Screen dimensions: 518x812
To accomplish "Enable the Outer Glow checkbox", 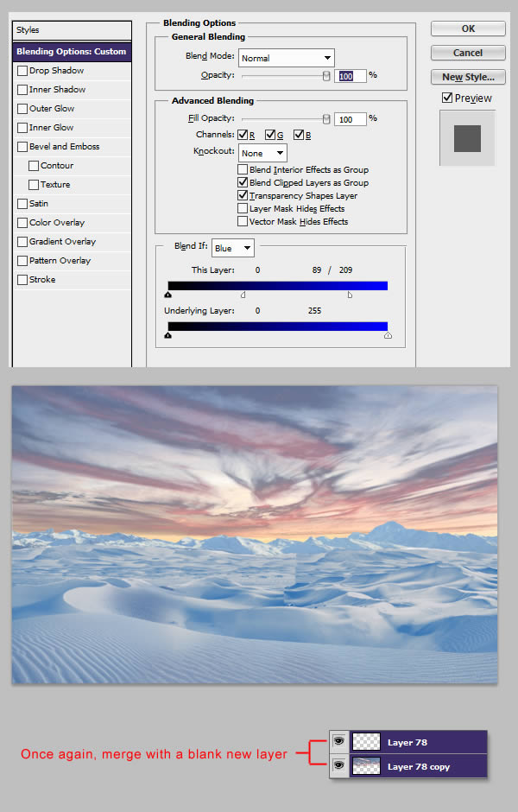I will click(x=22, y=109).
